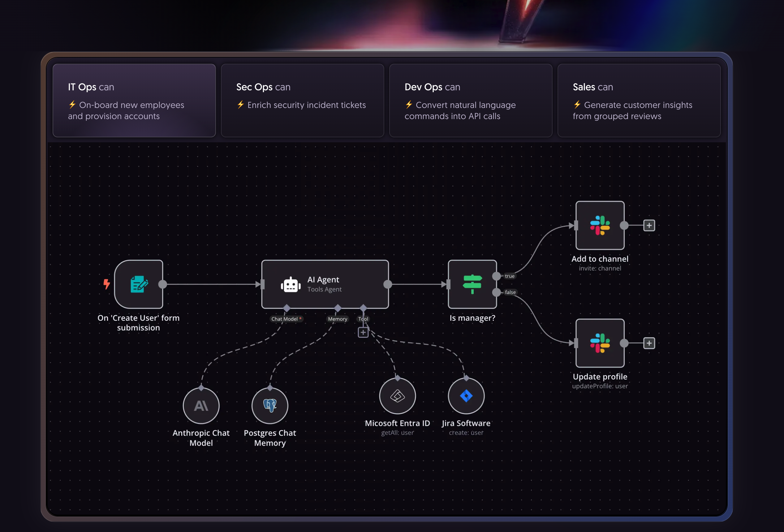Open the Add to channel Slack node
784x532 pixels.
pos(600,225)
